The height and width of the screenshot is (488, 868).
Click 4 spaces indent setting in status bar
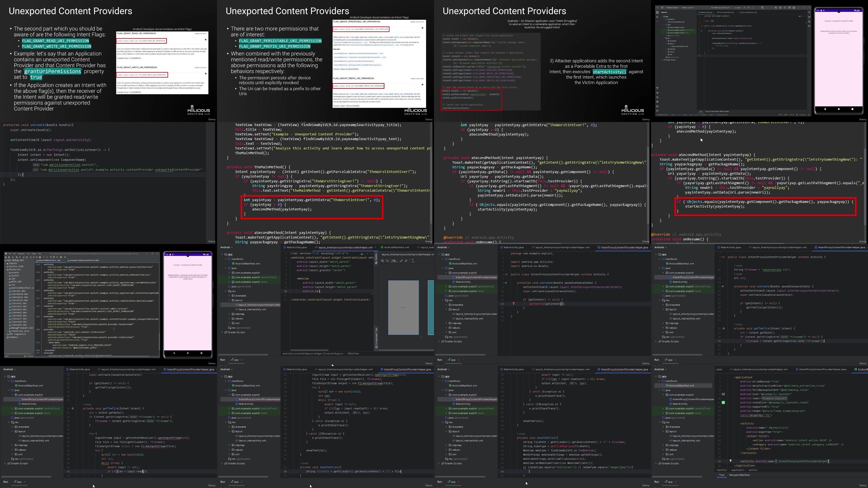[x=803, y=115]
